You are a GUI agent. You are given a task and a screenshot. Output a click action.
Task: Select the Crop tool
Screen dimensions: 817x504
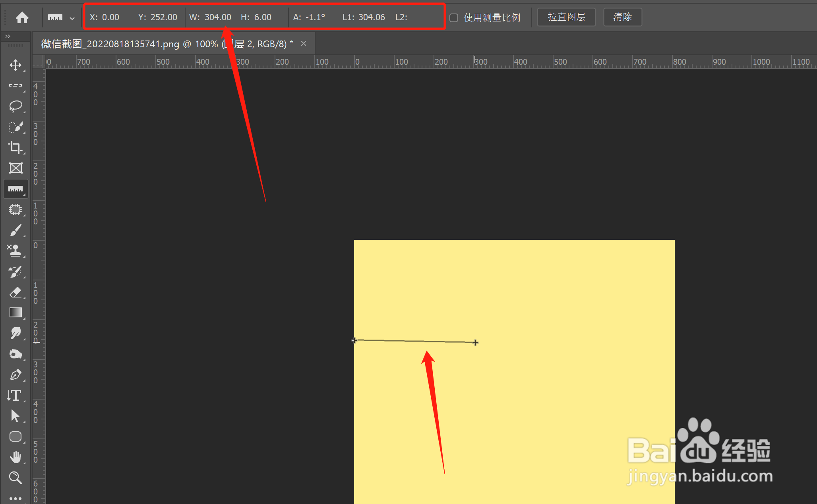[15, 148]
